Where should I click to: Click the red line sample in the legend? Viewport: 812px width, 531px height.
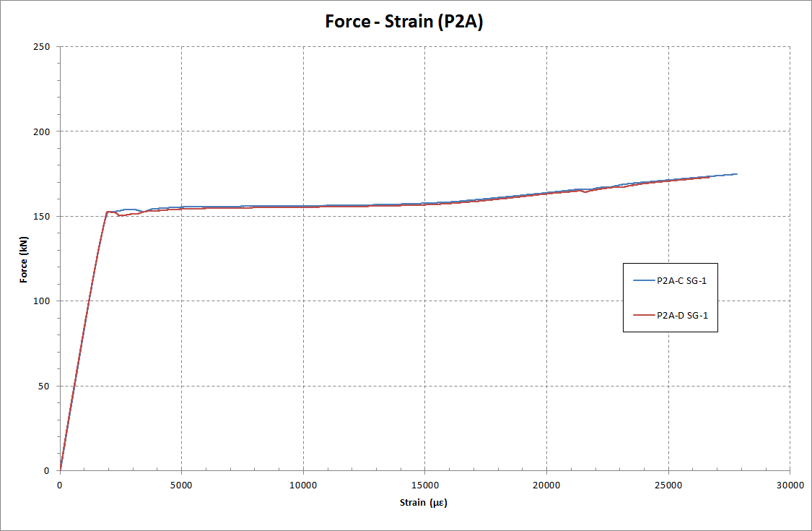[644, 315]
